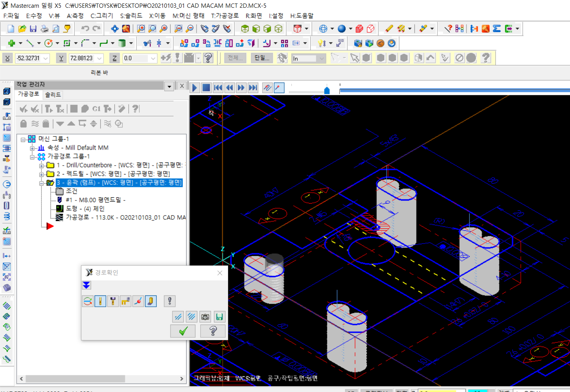Viewport: 570px width, 392px height.
Task: Click move insert arrow up icon
Action: coord(71,124)
